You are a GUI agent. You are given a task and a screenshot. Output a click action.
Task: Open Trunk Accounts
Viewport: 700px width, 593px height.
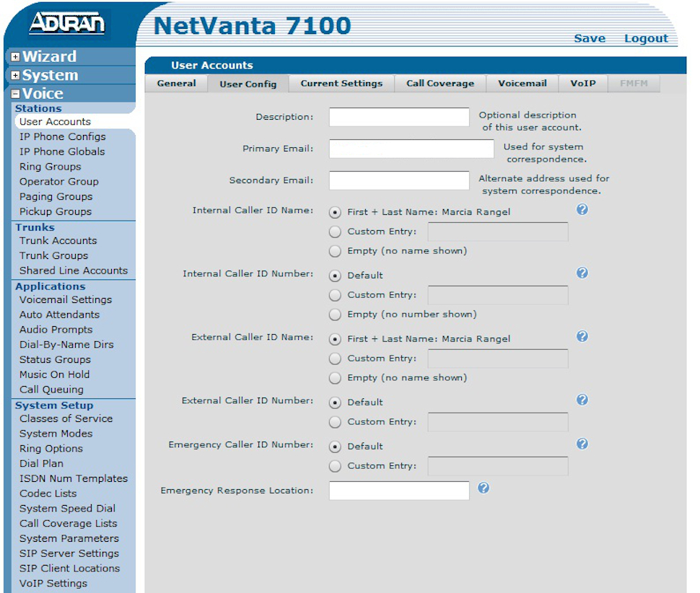(58, 240)
